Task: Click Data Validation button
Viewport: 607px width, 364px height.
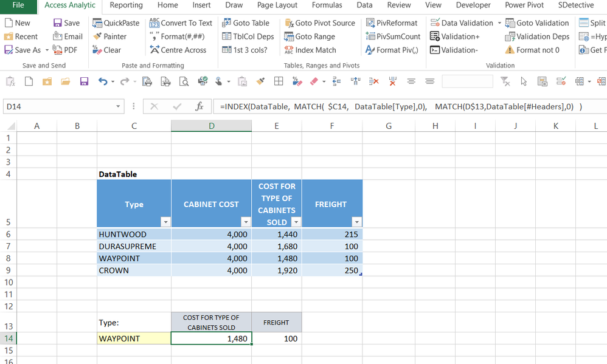Action: tap(462, 23)
